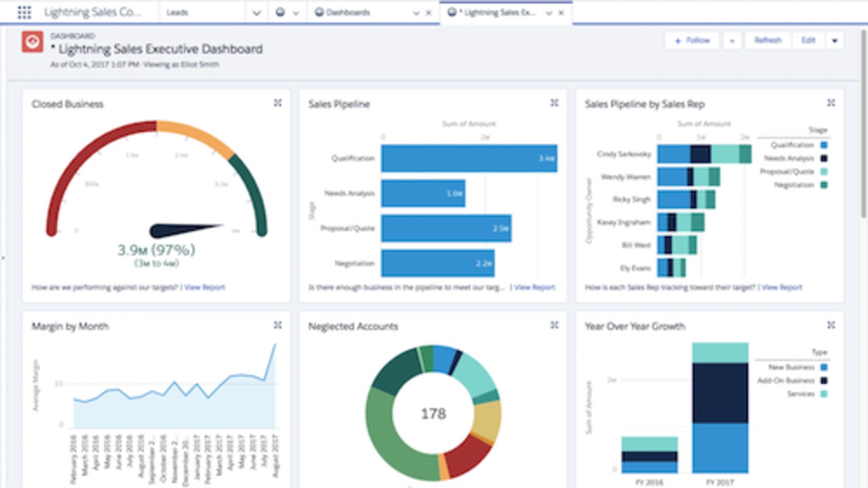Expand the Neglected Accounts chart
Screen dimensions: 868x488
click(554, 325)
